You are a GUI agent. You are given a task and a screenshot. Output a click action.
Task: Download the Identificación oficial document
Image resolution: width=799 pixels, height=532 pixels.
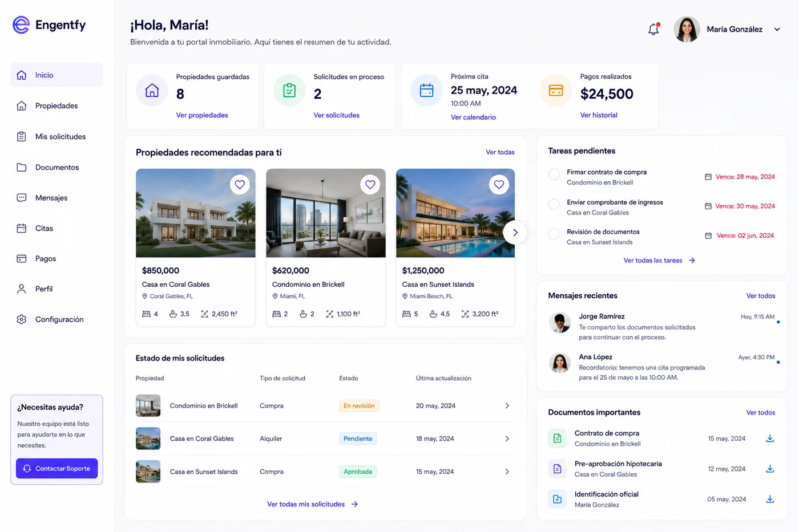pos(770,499)
